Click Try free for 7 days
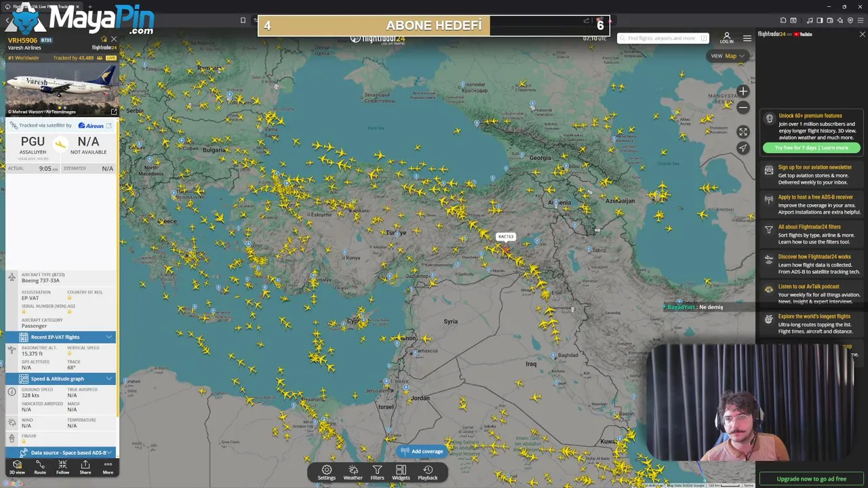 point(811,148)
